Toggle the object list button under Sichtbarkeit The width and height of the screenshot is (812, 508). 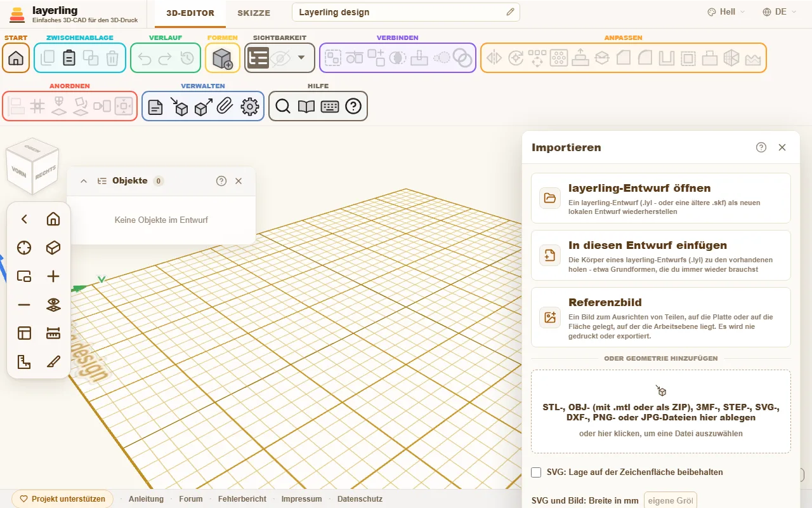tap(258, 58)
